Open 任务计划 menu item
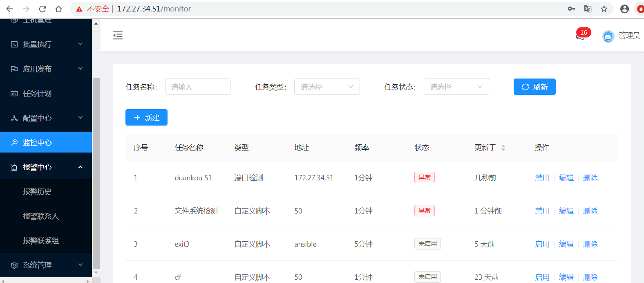Screen dimensions: 644x283 click(46, 93)
